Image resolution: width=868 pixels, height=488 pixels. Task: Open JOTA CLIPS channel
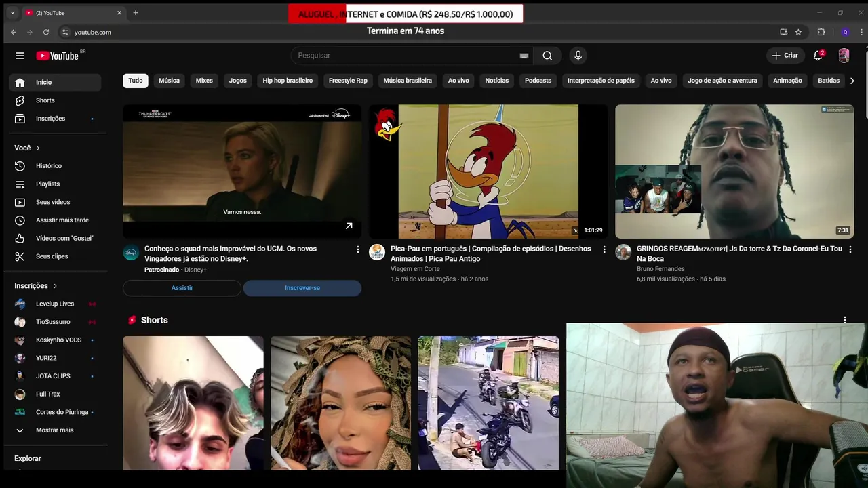[55, 376]
